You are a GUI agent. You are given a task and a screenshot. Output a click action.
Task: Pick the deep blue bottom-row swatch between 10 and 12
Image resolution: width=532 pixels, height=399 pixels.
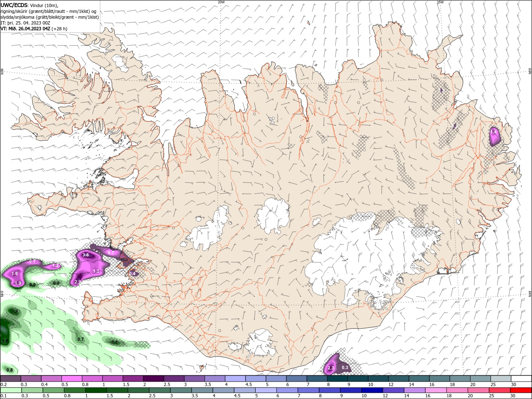(372, 390)
